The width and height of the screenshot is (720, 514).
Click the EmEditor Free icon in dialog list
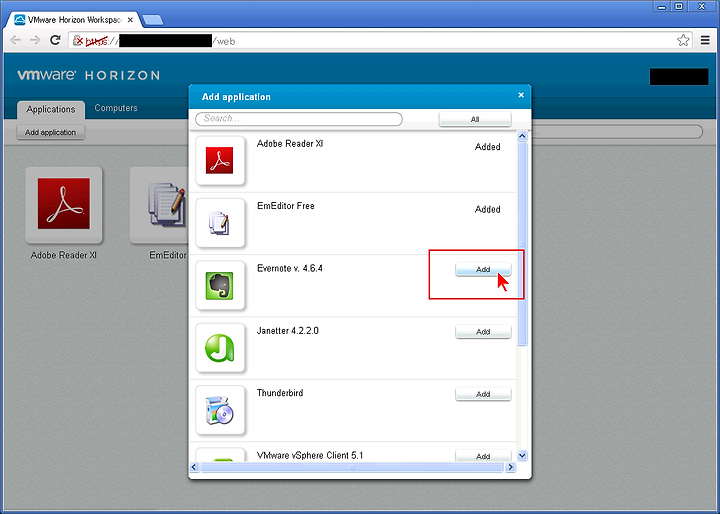[x=220, y=223]
